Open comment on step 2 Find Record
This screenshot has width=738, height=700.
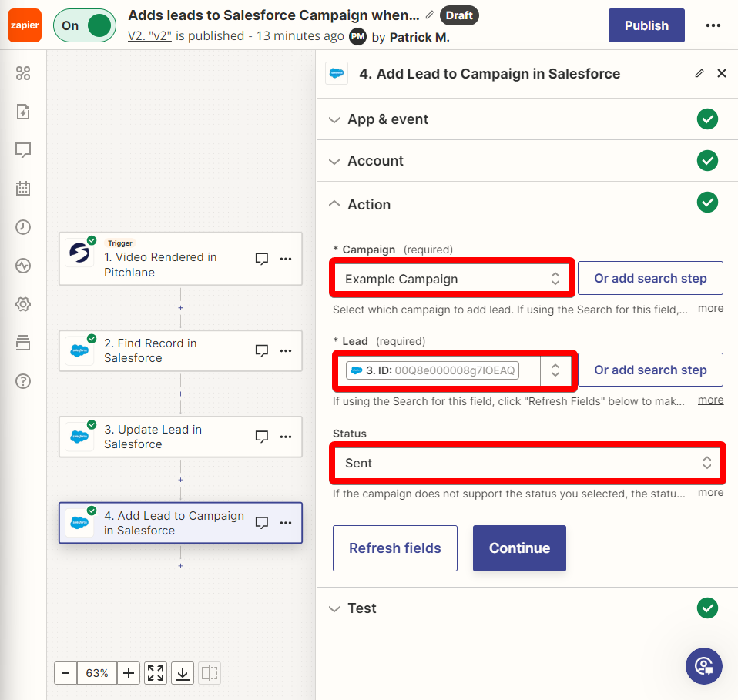tap(262, 350)
